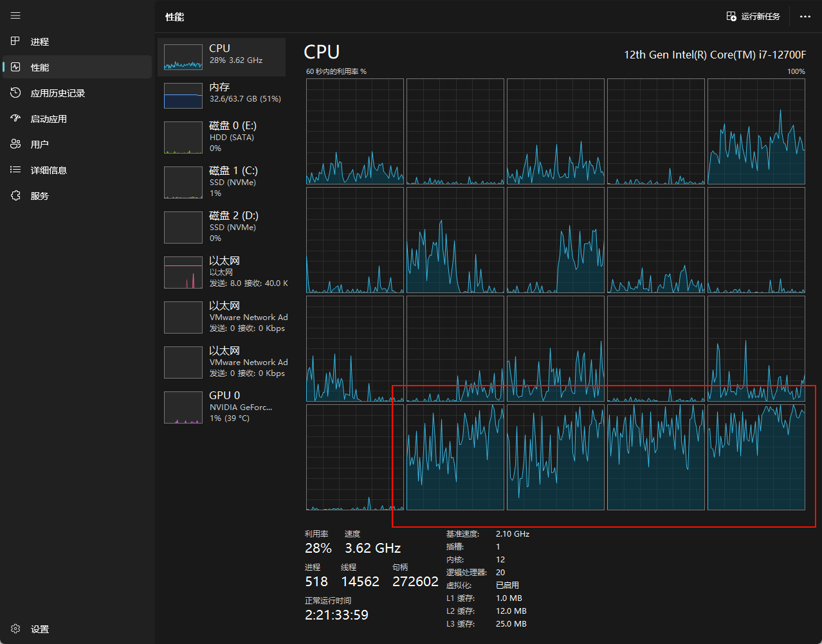Open 设置 settings gear at bottom
The image size is (822, 644).
coord(15,629)
